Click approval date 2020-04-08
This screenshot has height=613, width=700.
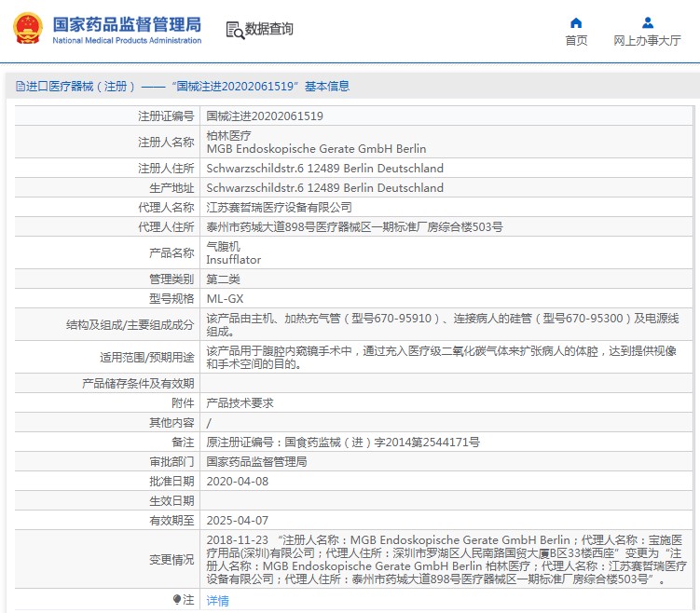[x=238, y=482]
